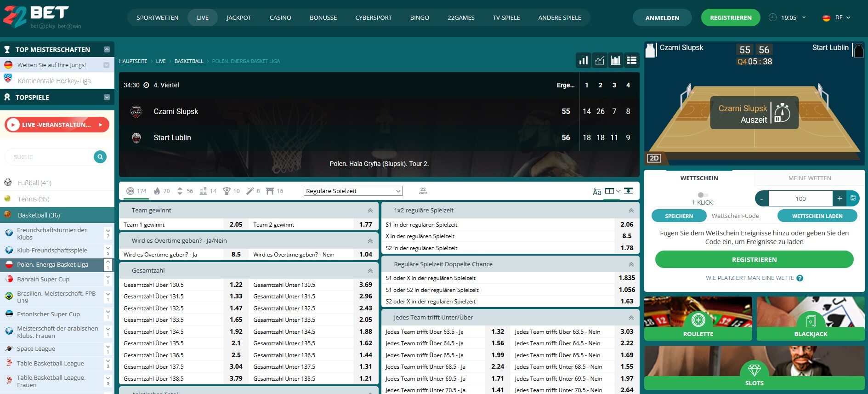
Task: Open the time zone dropdown arrow
Action: pos(804,17)
